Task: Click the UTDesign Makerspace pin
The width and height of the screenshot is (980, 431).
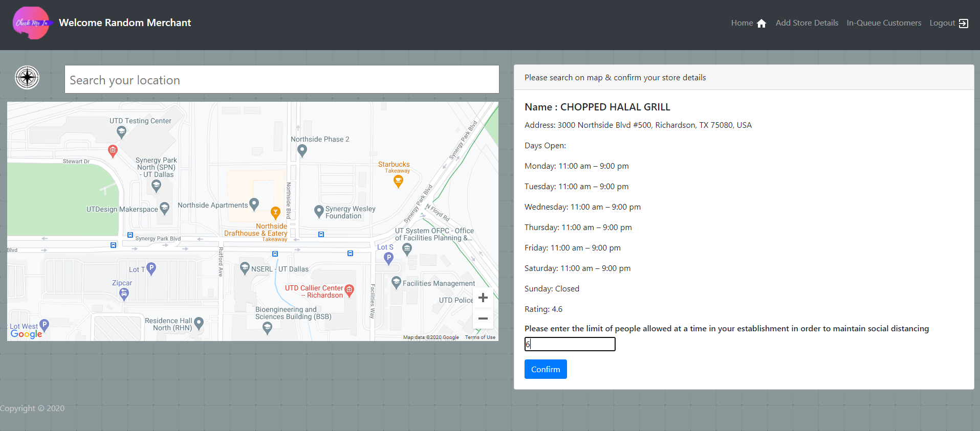Action: click(164, 208)
